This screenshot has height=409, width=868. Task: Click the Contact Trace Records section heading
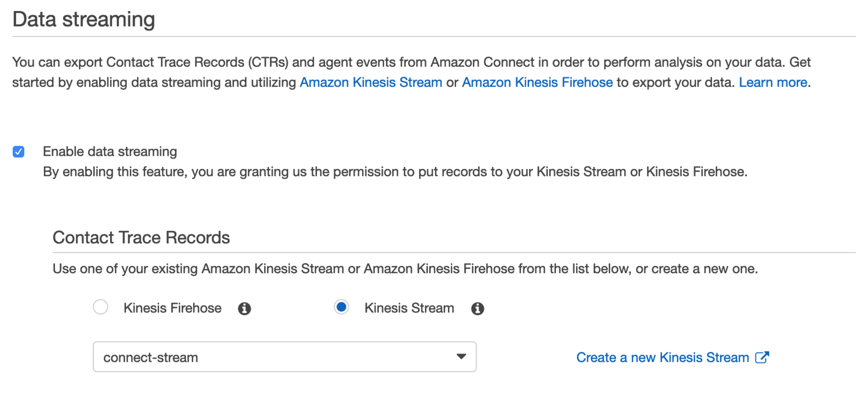click(x=141, y=238)
